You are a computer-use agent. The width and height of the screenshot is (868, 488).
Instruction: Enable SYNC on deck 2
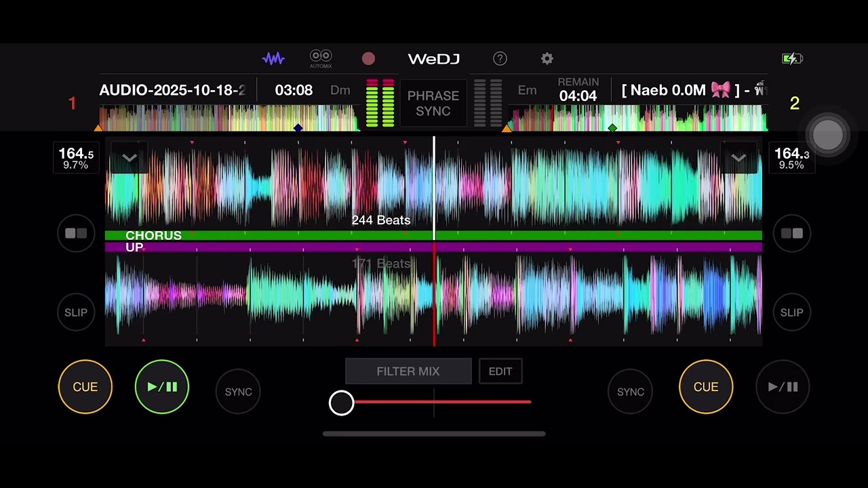tap(631, 392)
